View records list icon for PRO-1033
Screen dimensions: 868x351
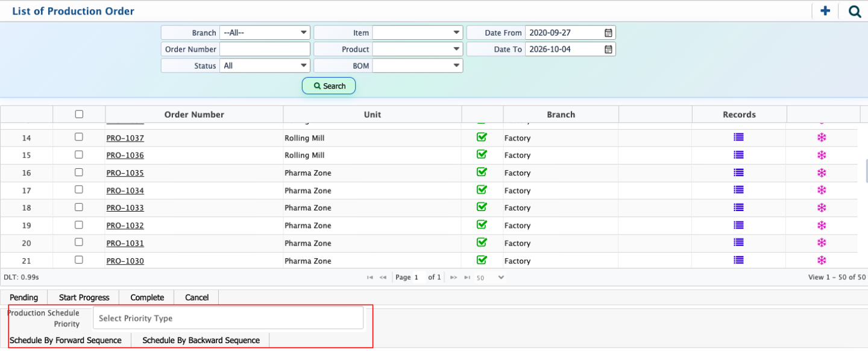738,207
